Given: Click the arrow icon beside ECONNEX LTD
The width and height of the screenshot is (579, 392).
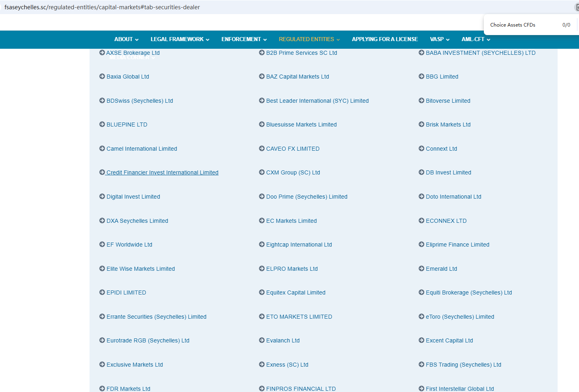Looking at the screenshot, I should (x=421, y=220).
